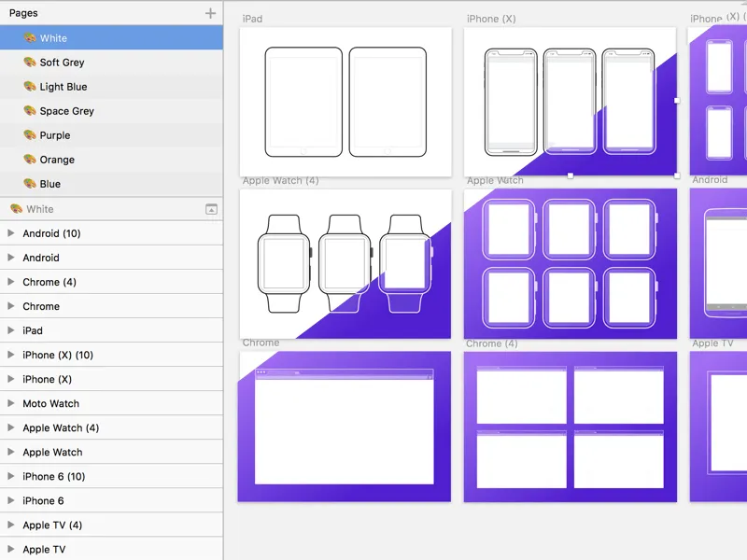Switch to the Light Blue page

tap(64, 87)
